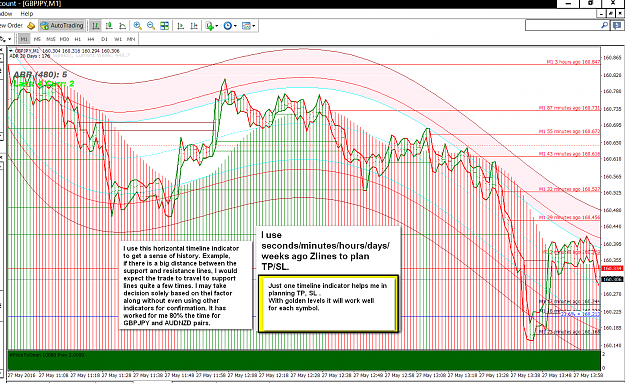
Task: Click the M1 33 minutes ago line label
Action: coord(569,189)
